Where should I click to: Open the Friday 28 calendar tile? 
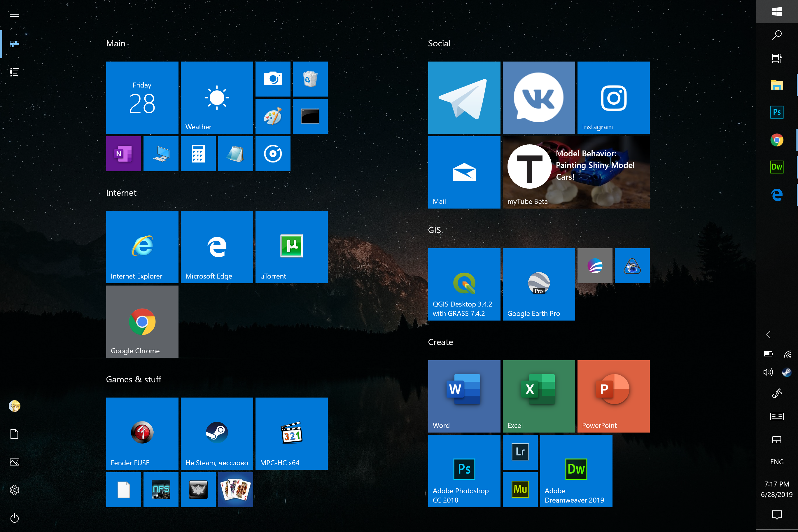(142, 98)
